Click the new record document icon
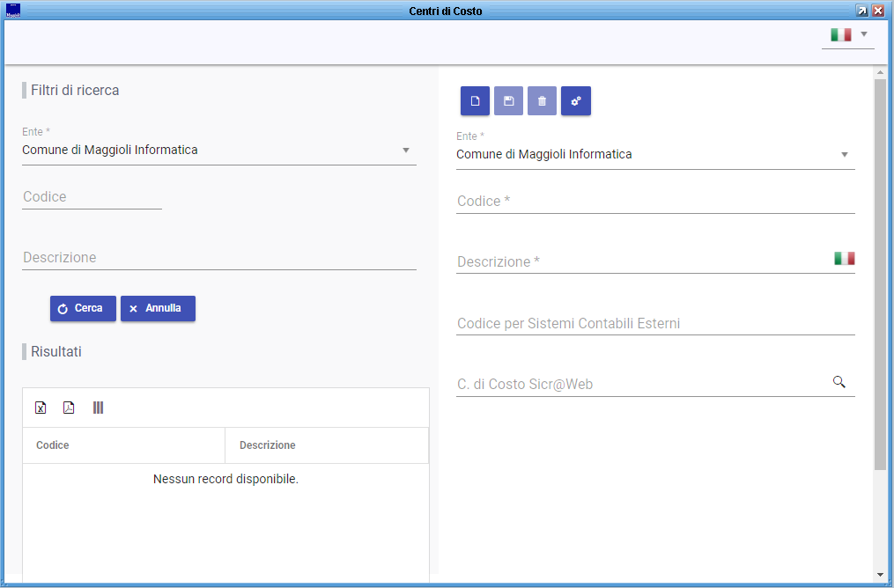Image resolution: width=894 pixels, height=588 pixels. coord(475,101)
